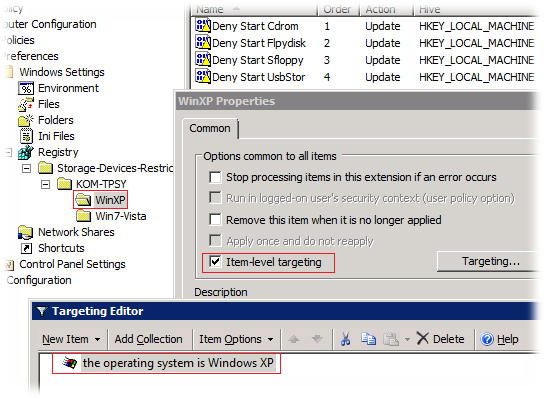Check Remove this item when no longer applied

click(x=215, y=220)
